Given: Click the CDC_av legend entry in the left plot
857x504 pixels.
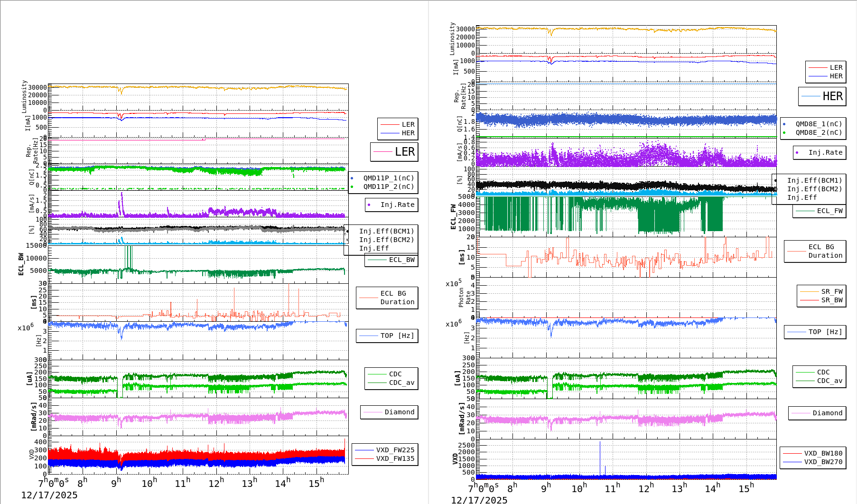Looking at the screenshot, I should pyautogui.click(x=401, y=383).
